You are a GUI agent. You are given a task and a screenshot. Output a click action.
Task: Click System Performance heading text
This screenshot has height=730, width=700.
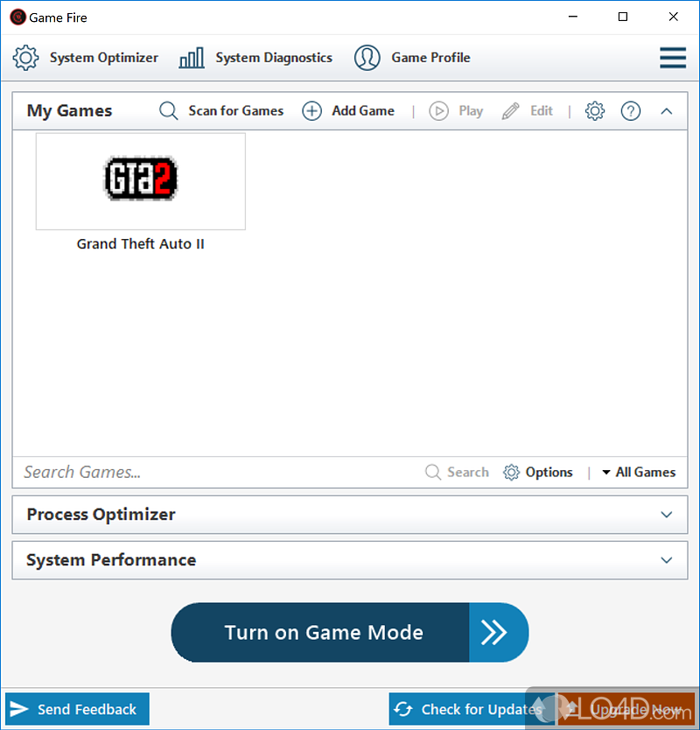(111, 560)
